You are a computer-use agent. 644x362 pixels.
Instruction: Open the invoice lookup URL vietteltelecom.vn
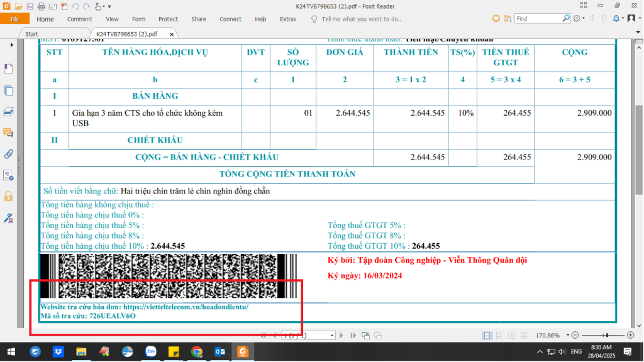tap(186, 307)
